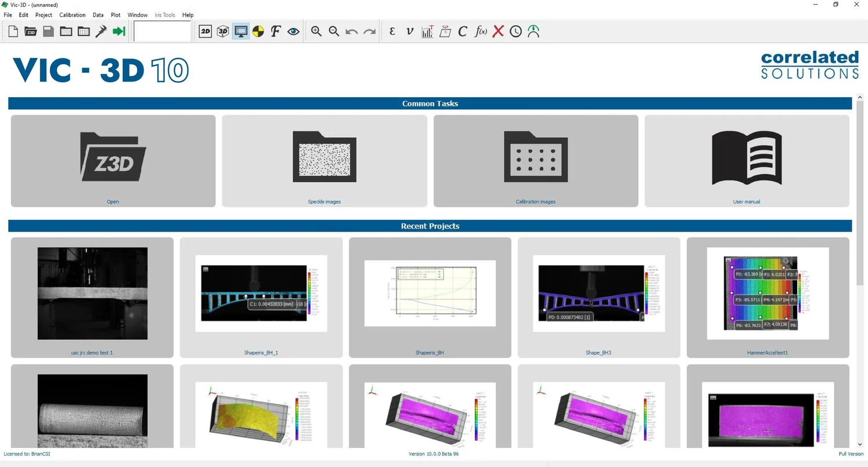Open the Speckle images task
This screenshot has width=868, height=467.
324,161
